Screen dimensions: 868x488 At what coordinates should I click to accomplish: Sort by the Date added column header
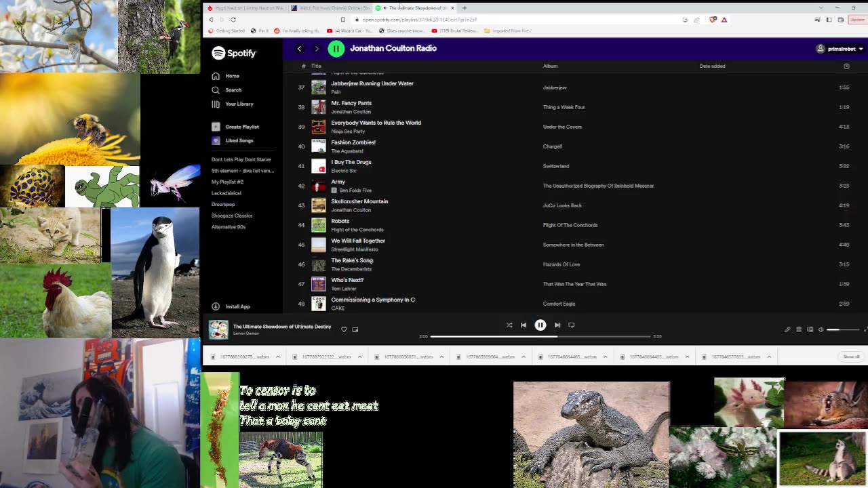pos(712,66)
